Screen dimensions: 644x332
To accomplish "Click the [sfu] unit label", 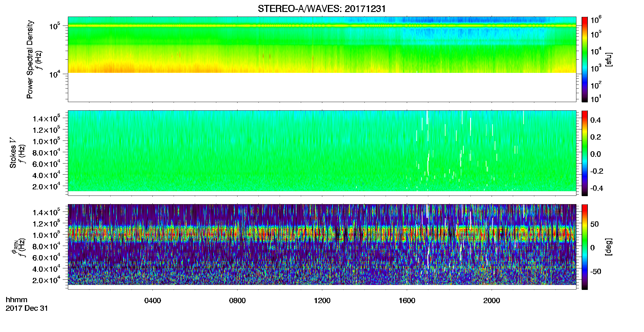I will click(609, 60).
